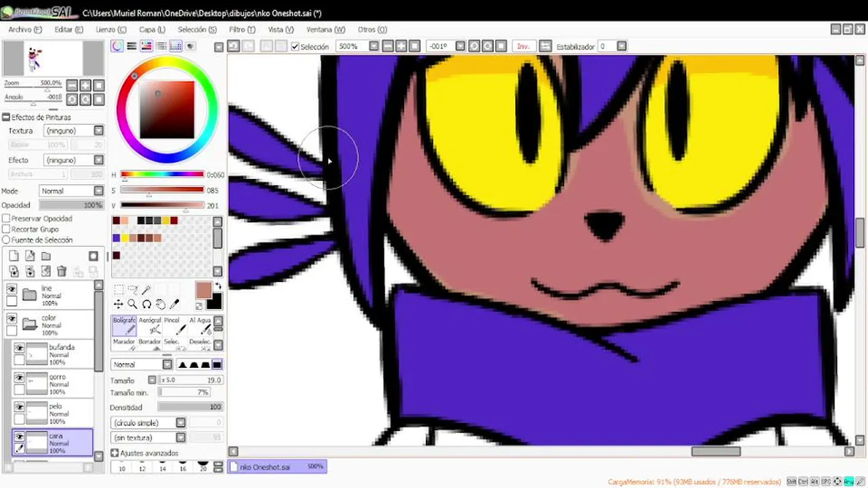Open the Estabilizador value dropdown

621,46
